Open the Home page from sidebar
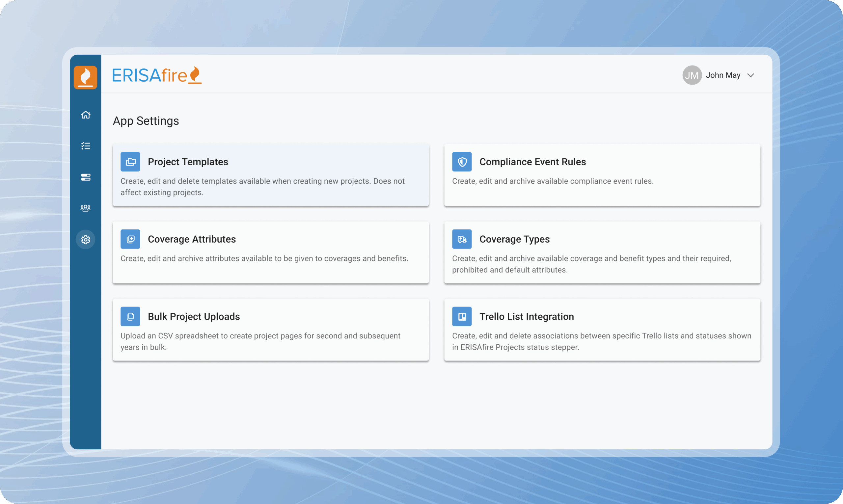The height and width of the screenshot is (504, 843). tap(86, 115)
